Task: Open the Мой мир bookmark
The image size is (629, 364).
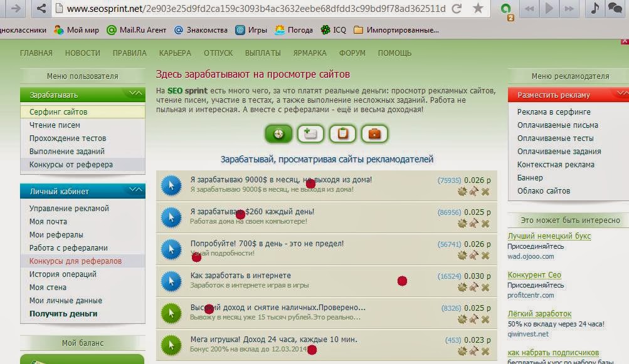Action: [x=77, y=30]
